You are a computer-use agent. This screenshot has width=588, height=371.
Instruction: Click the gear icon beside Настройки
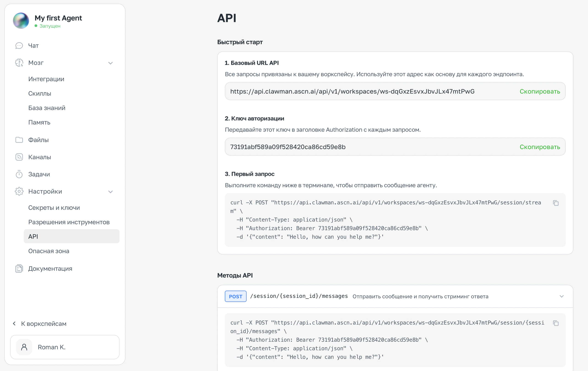[19, 192]
